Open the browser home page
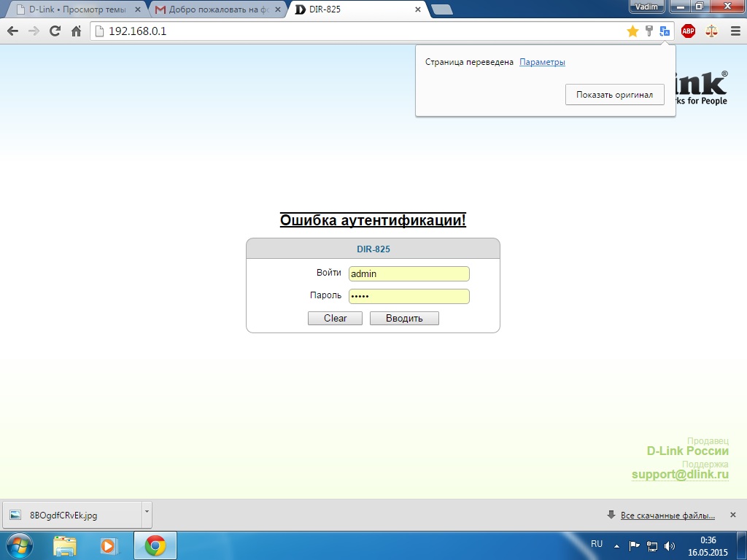Screen dimensions: 747x560 pyautogui.click(x=76, y=31)
